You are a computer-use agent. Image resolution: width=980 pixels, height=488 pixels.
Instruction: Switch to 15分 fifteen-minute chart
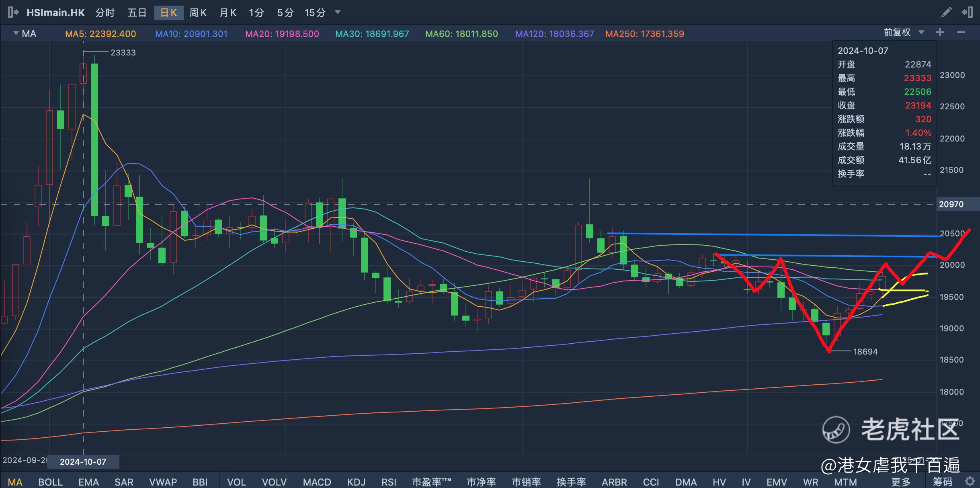315,13
